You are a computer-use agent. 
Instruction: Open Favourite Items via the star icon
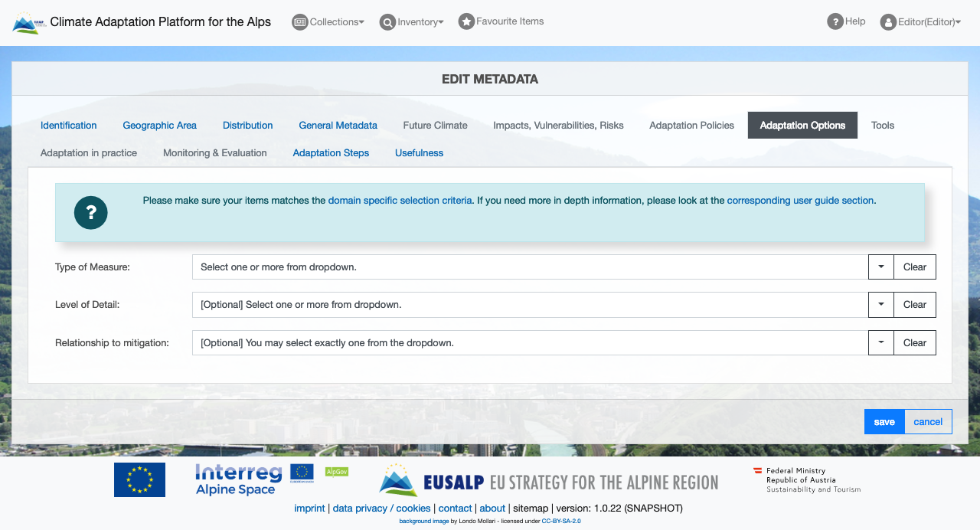[x=465, y=21]
